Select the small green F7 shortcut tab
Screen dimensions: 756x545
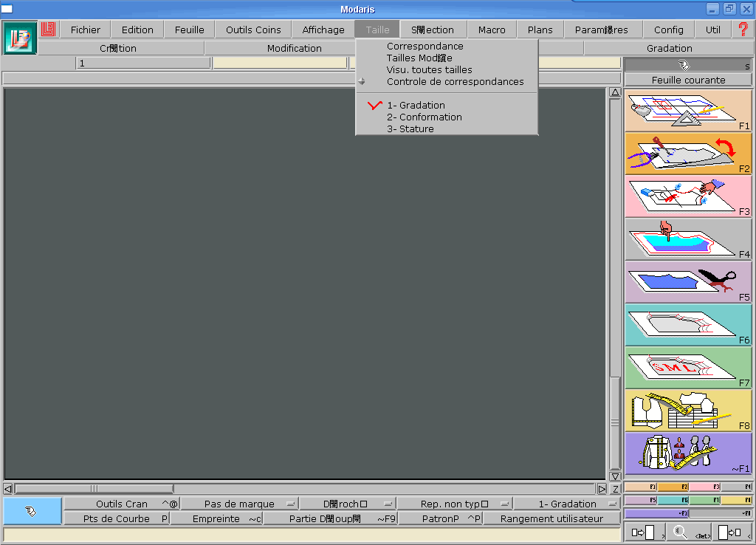(704, 500)
